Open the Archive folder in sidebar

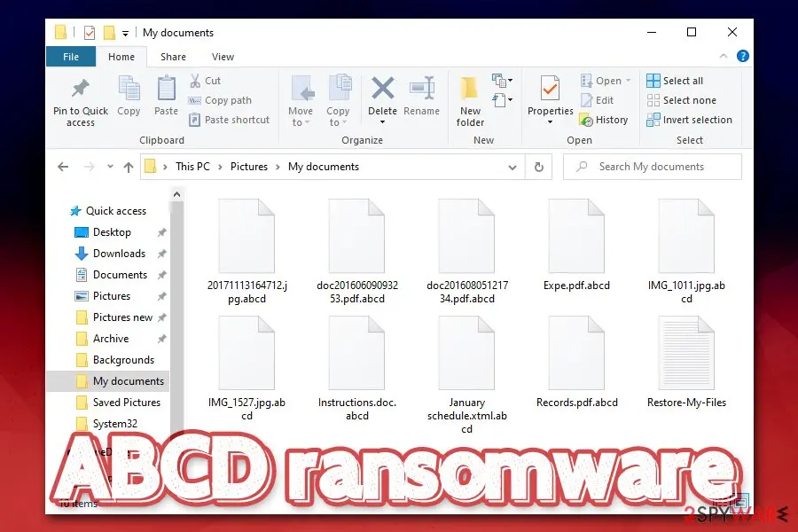102,339
